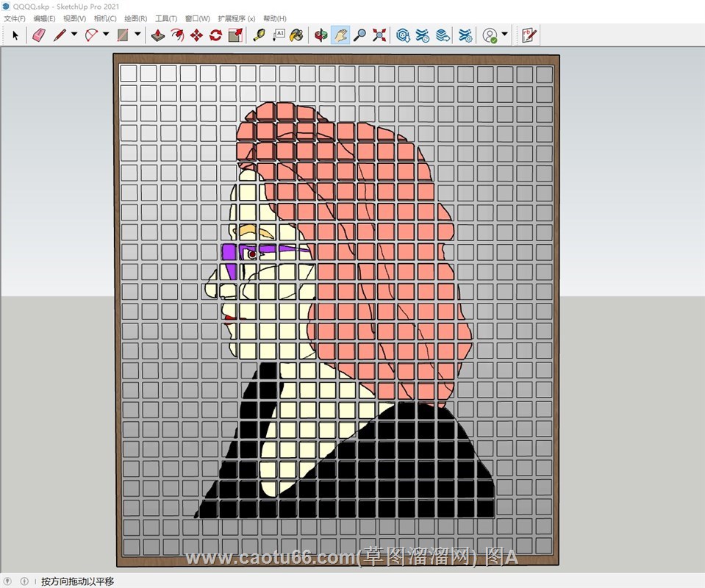
Task: Open the 3D Warehouse button
Action: click(403, 35)
